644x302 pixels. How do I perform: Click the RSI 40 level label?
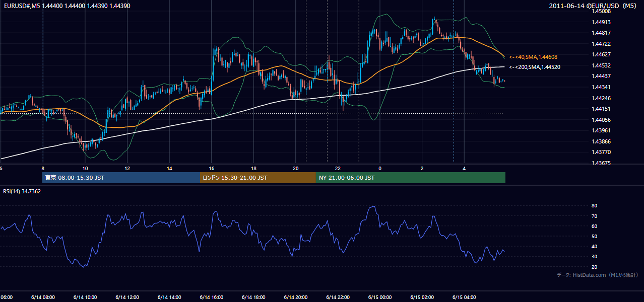[x=595, y=246]
